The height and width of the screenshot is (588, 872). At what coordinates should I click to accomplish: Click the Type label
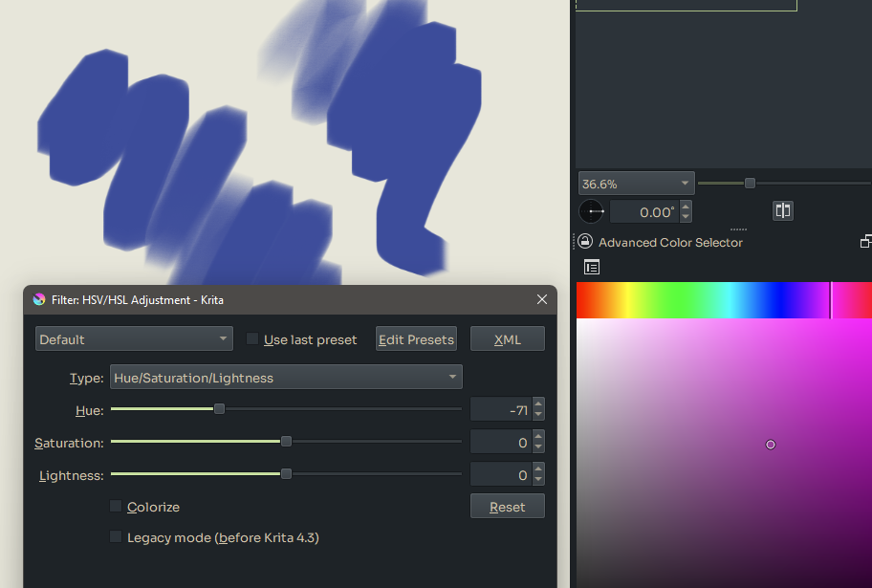pos(86,379)
